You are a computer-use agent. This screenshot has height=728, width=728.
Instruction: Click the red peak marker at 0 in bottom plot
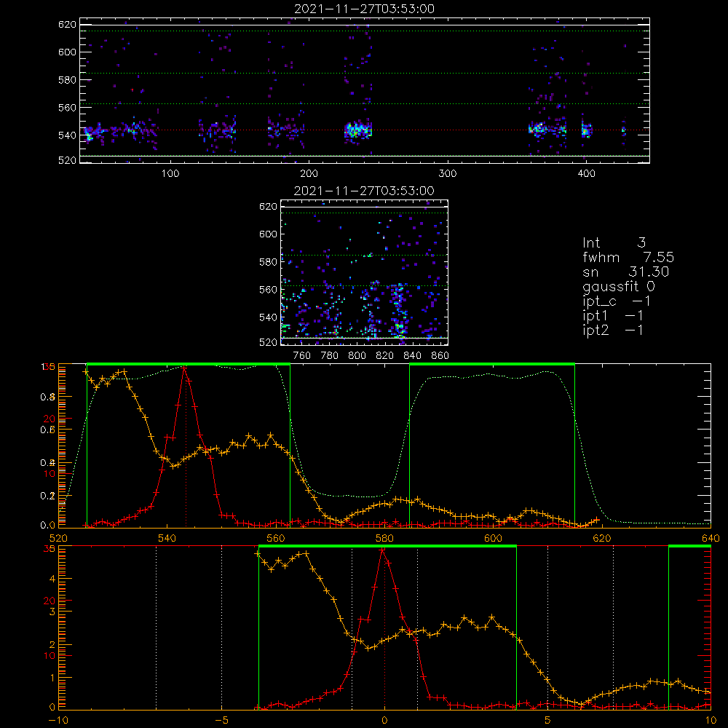tap(382, 550)
